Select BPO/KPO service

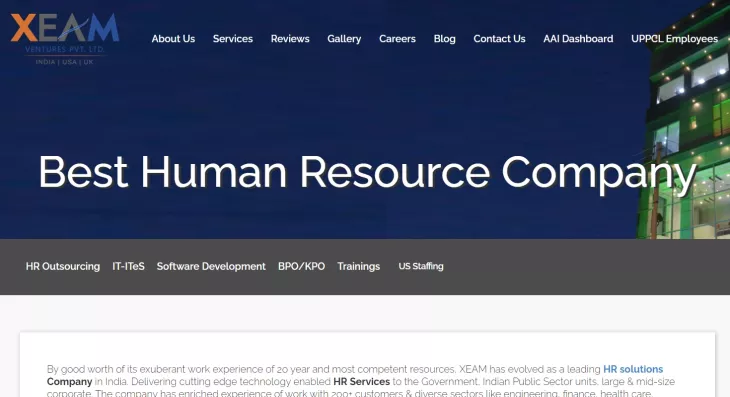(x=301, y=266)
